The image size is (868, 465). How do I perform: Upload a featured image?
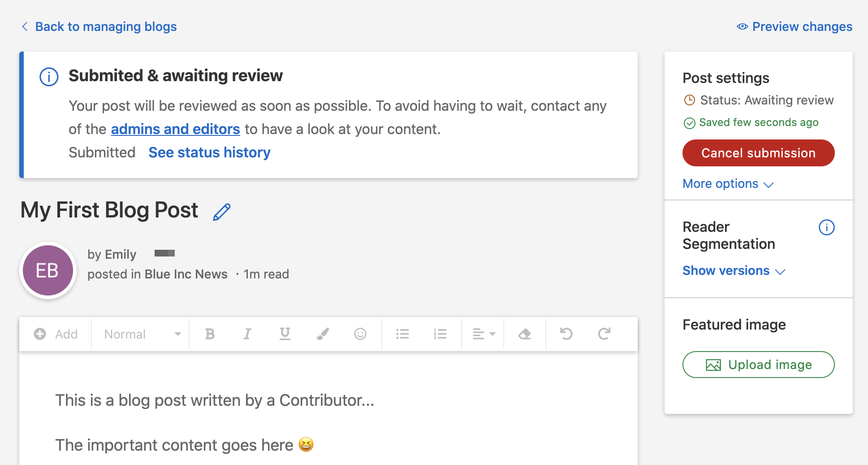pos(758,365)
